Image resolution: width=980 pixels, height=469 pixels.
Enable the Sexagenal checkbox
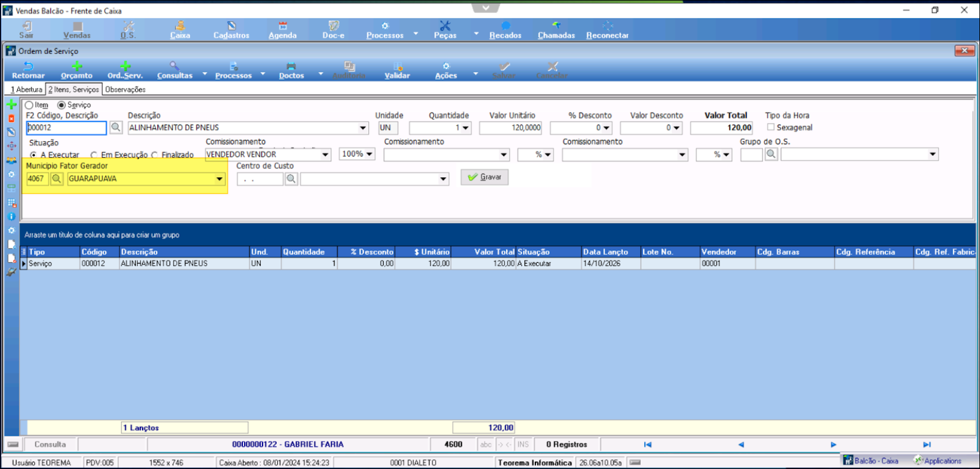pyautogui.click(x=771, y=127)
